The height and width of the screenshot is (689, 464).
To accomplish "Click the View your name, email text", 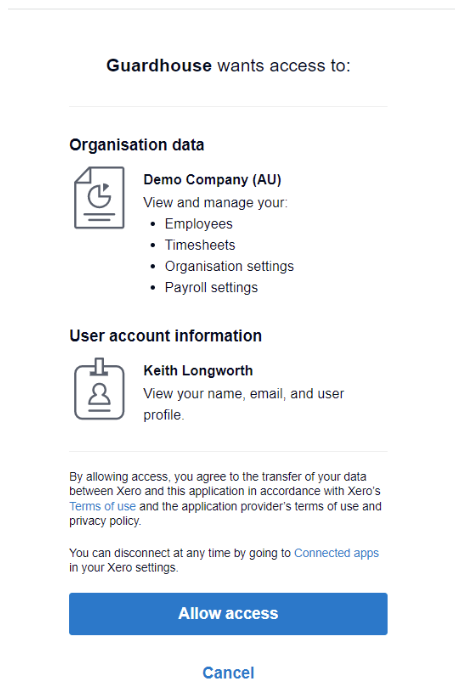I will (243, 404).
